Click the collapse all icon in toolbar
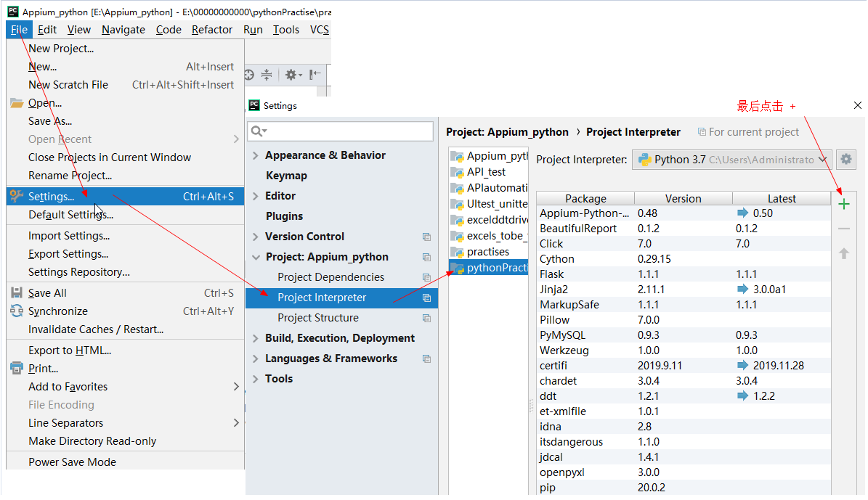This screenshot has height=500, width=868. [x=267, y=75]
